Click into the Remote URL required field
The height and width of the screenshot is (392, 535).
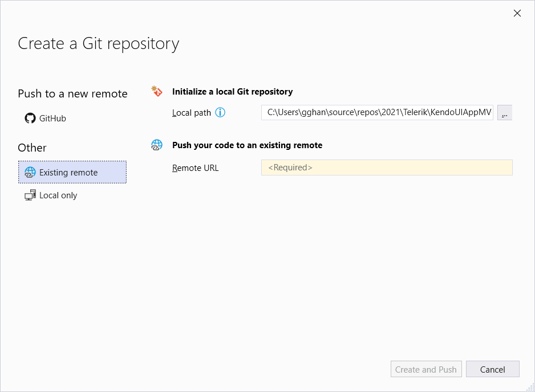click(x=387, y=168)
